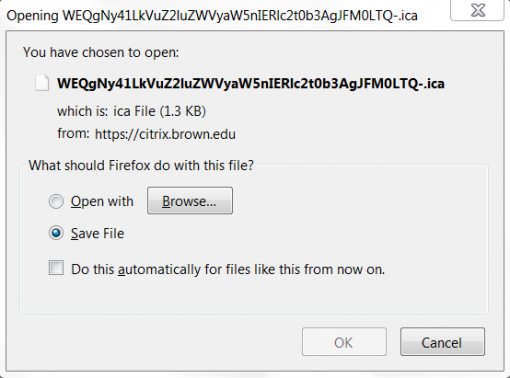Screen dimensions: 510x378
Task: Click the blank document icon beside the filename
Action: pos(42,83)
